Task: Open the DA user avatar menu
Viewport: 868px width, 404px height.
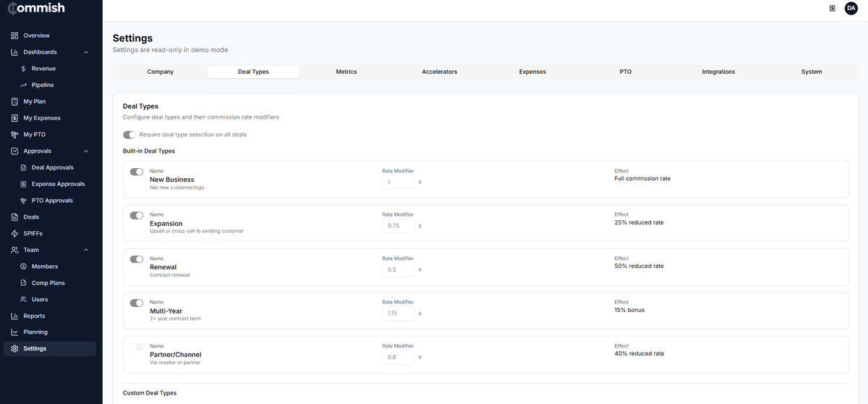Action: point(851,8)
